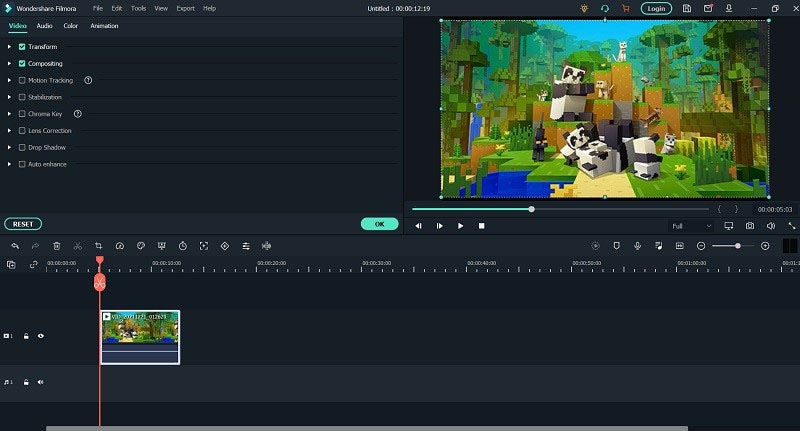Open the Tools menu

(138, 8)
